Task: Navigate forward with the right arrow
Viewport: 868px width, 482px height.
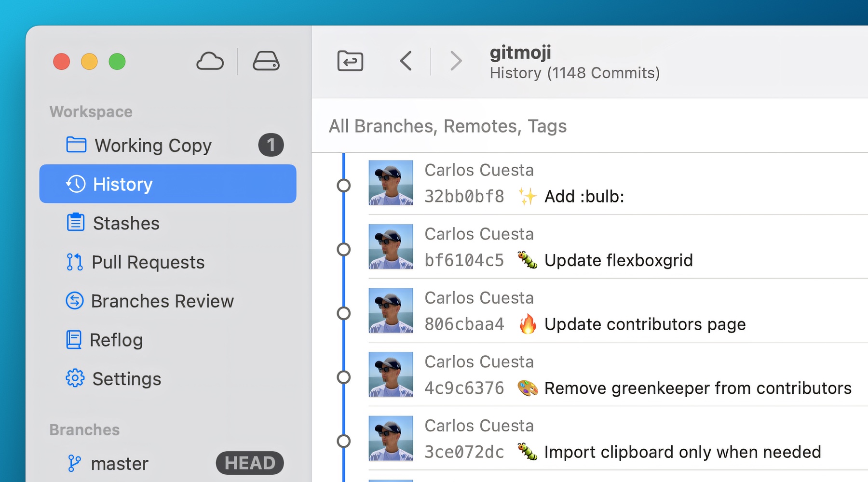Action: point(455,61)
